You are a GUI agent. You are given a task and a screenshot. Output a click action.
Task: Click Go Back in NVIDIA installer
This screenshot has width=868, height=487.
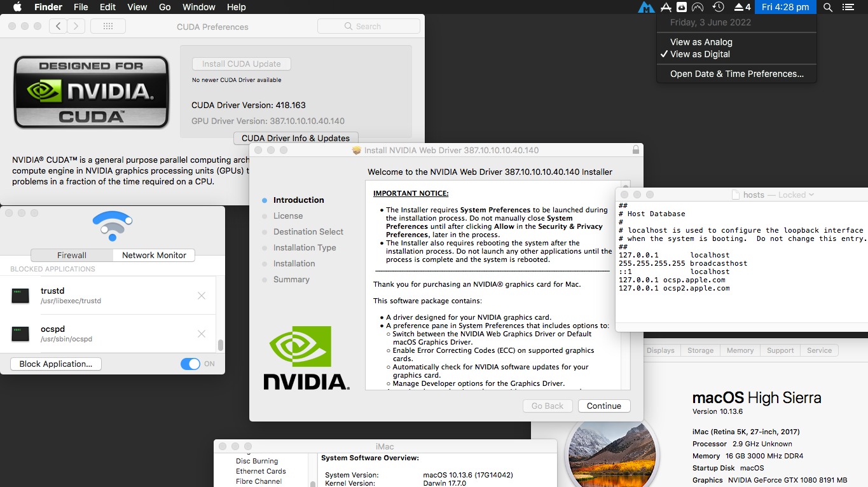548,406
